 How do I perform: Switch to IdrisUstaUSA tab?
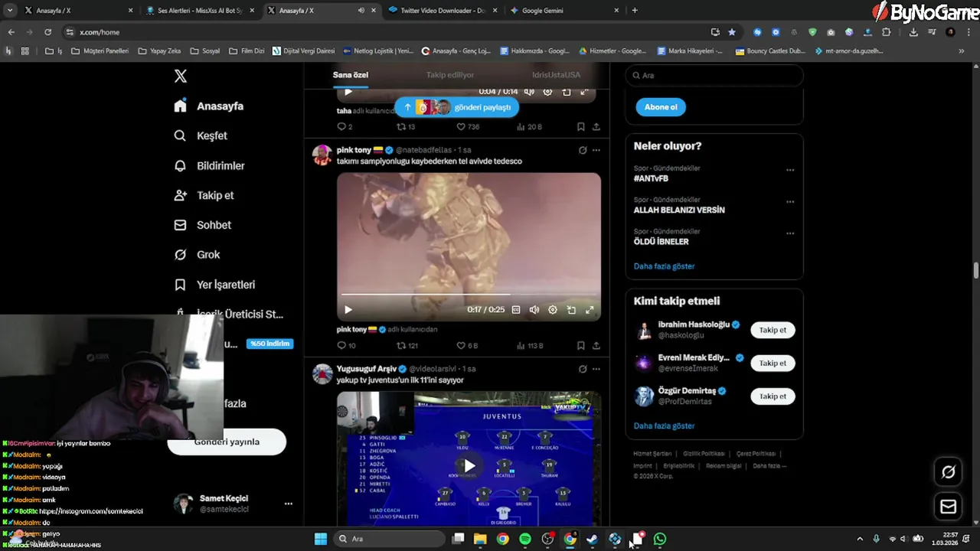pyautogui.click(x=556, y=75)
